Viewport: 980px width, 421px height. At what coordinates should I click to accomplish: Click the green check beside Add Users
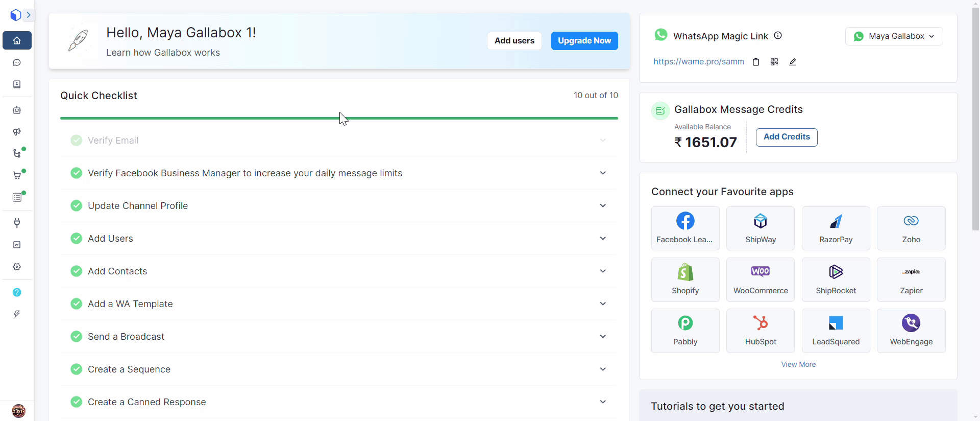(x=76, y=239)
